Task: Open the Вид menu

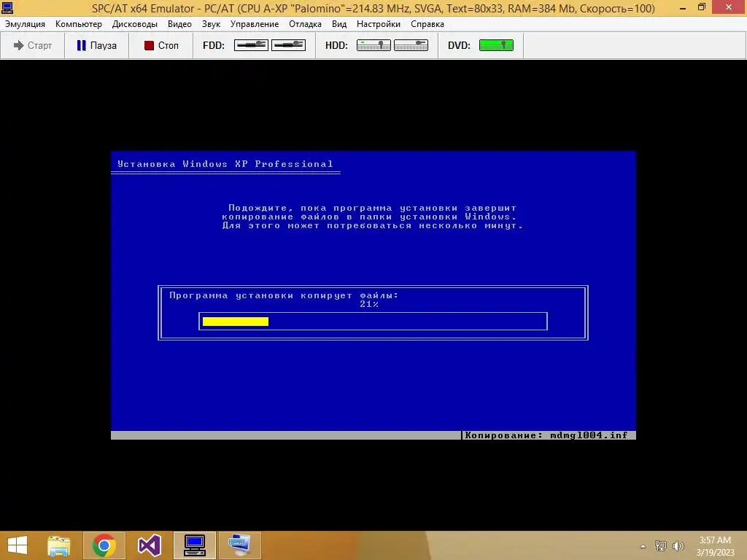Action: tap(339, 24)
